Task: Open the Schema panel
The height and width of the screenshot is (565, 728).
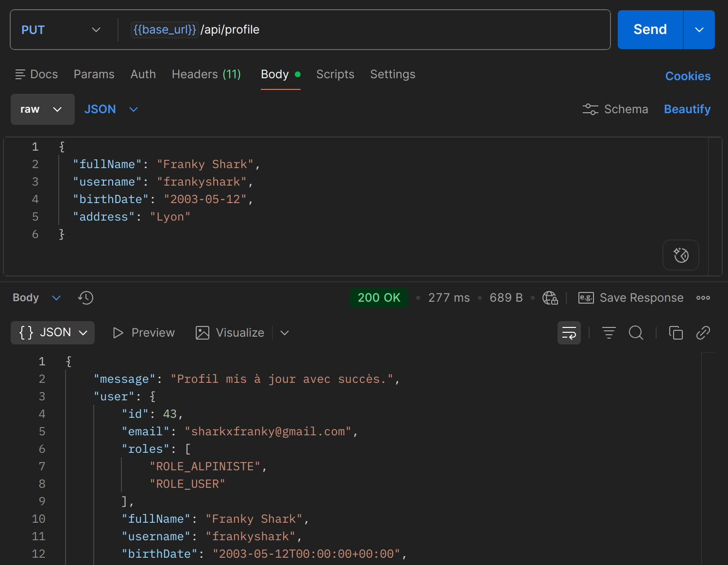Action: [x=615, y=109]
